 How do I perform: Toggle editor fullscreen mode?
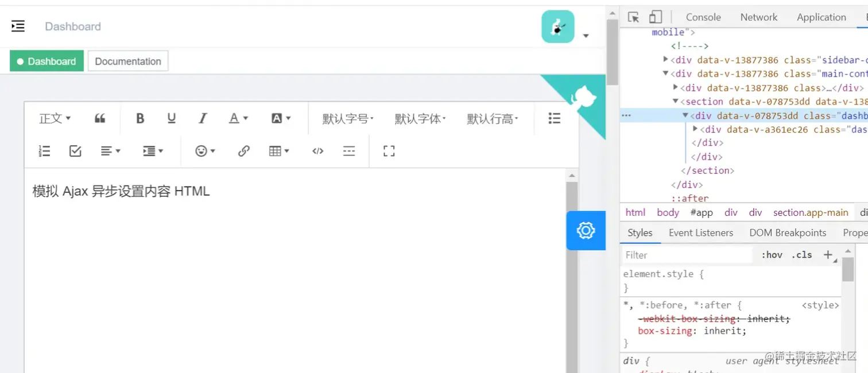pyautogui.click(x=389, y=151)
